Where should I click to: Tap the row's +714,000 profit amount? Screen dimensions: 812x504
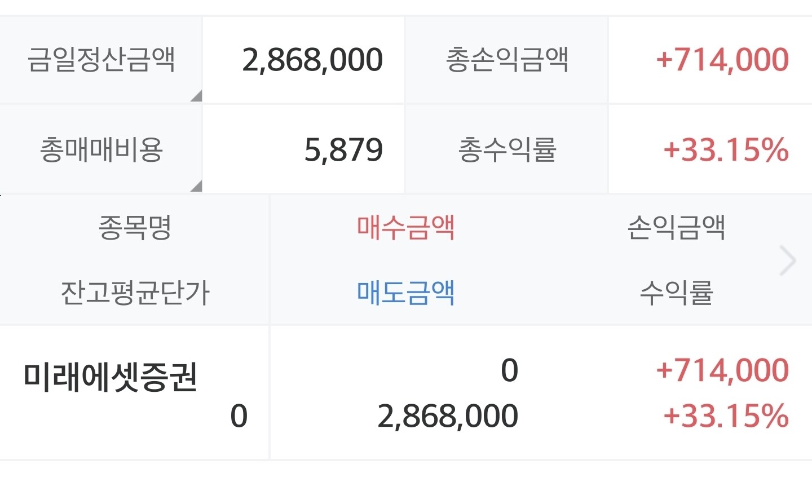click(x=722, y=370)
